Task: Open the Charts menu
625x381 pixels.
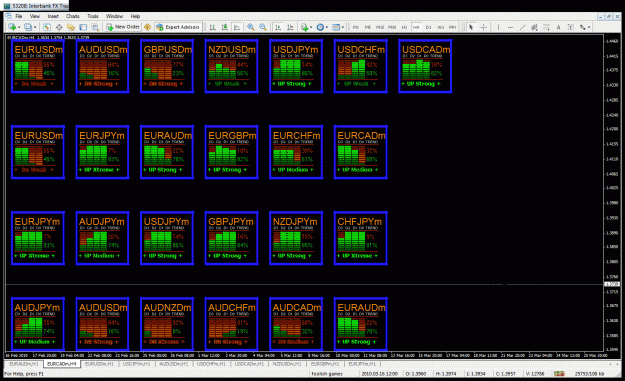Action: pyautogui.click(x=73, y=16)
